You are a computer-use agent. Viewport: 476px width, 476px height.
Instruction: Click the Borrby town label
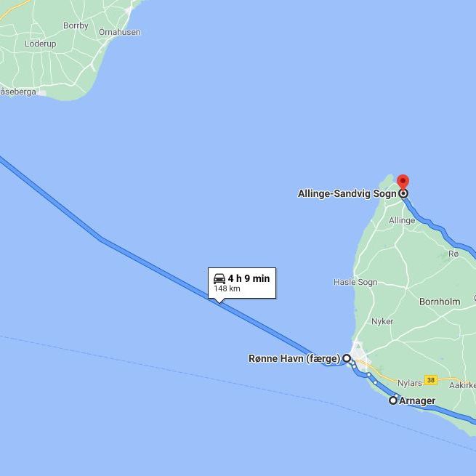pyautogui.click(x=76, y=25)
